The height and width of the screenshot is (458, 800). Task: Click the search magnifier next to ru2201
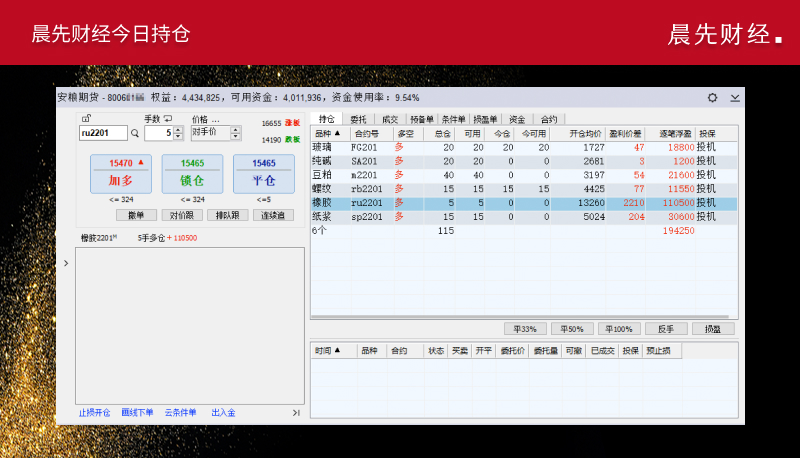point(135,133)
